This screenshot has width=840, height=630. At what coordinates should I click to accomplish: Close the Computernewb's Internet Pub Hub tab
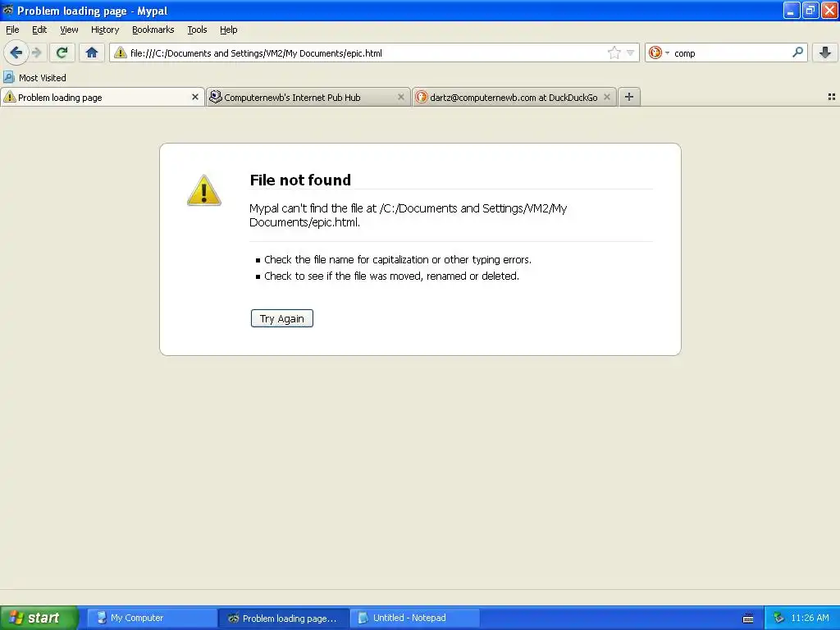(x=400, y=97)
